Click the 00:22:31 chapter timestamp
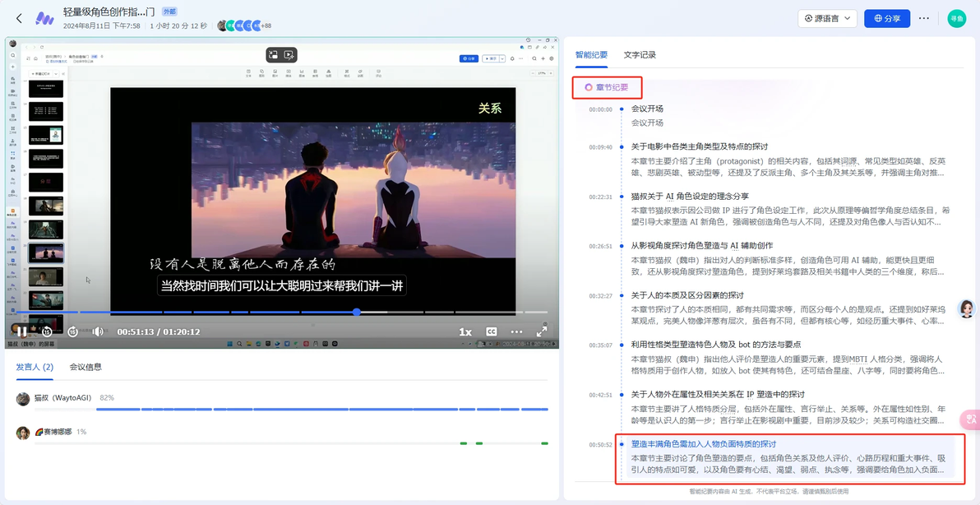The image size is (980, 505). point(601,197)
